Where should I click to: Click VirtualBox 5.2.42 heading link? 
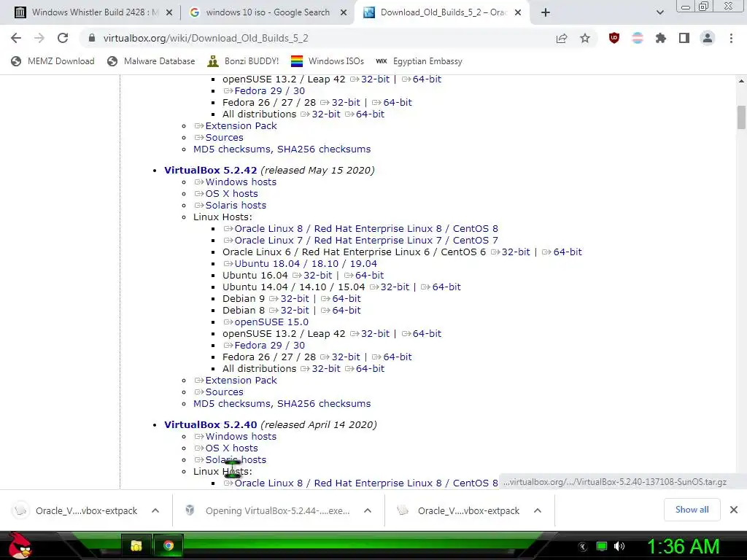click(211, 170)
